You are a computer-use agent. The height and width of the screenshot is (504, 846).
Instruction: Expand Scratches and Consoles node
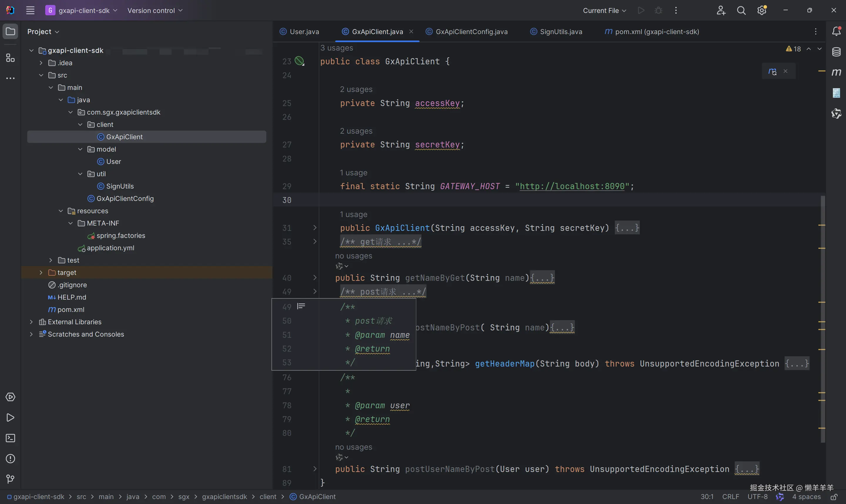coord(31,334)
